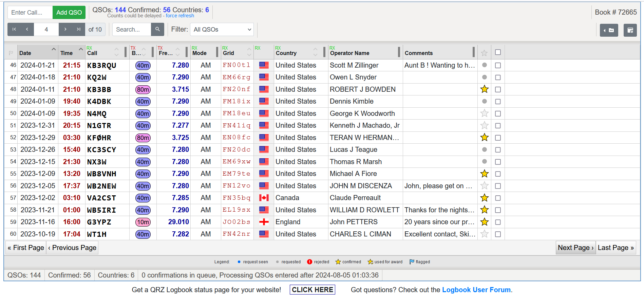Check the box for KC3SCY row
The width and height of the screenshot is (644, 302).
(x=498, y=150)
